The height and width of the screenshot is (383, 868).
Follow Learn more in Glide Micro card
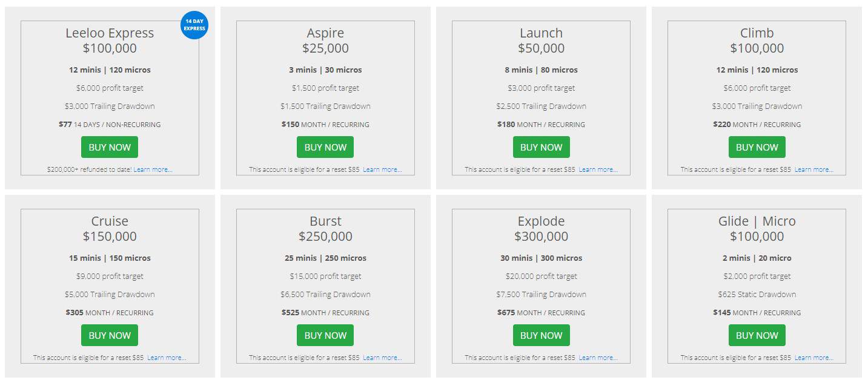point(813,358)
